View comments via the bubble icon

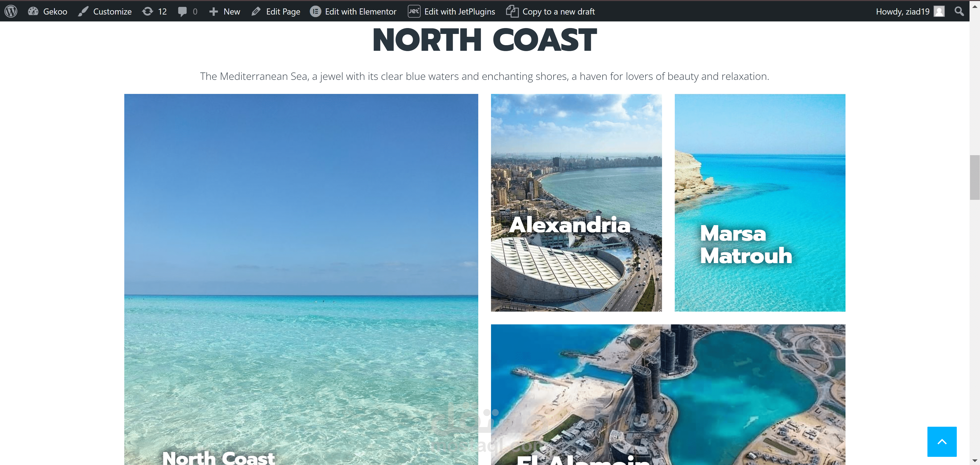pos(183,12)
